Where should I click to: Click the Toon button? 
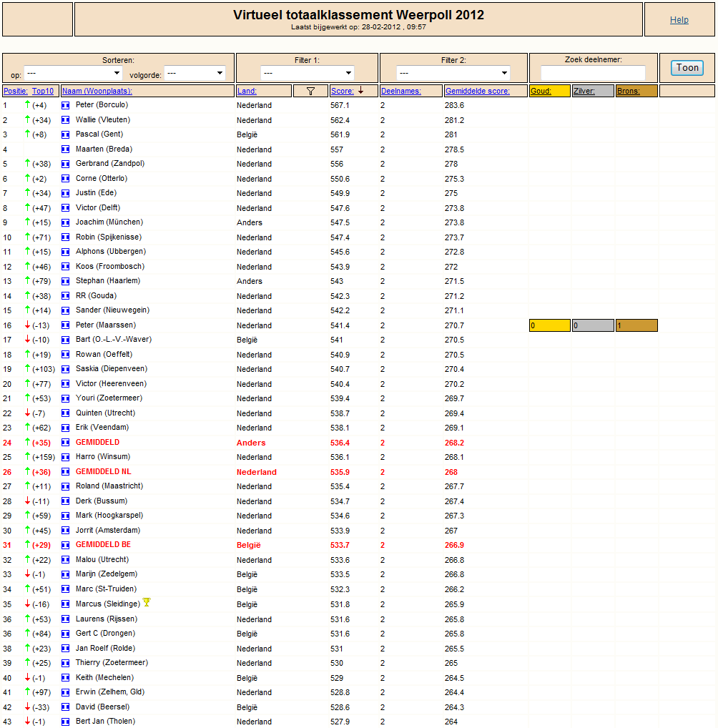[x=687, y=68]
